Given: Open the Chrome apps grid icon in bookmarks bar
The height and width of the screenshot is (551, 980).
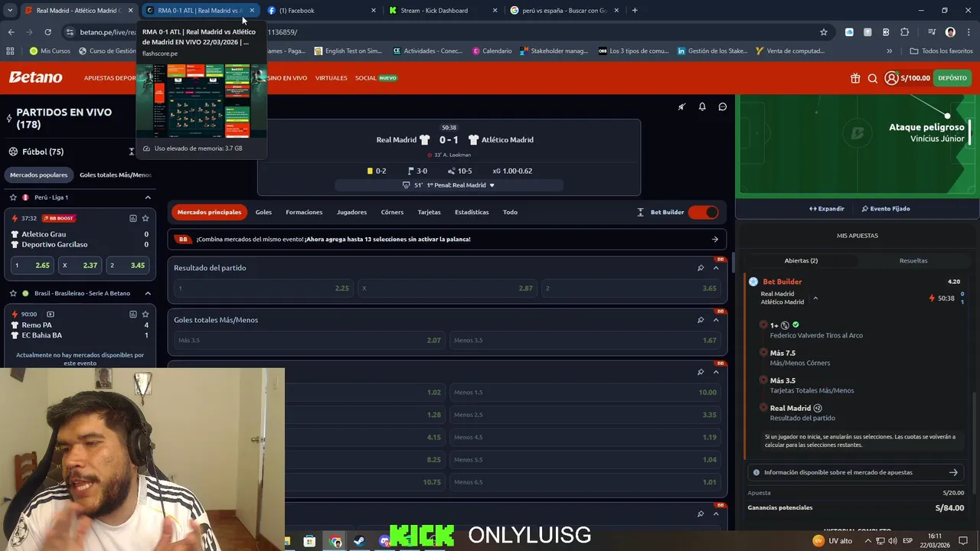Looking at the screenshot, I should point(10,51).
